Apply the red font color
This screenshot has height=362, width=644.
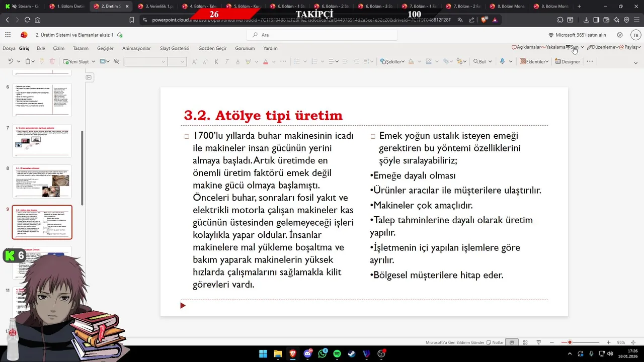[266, 61]
